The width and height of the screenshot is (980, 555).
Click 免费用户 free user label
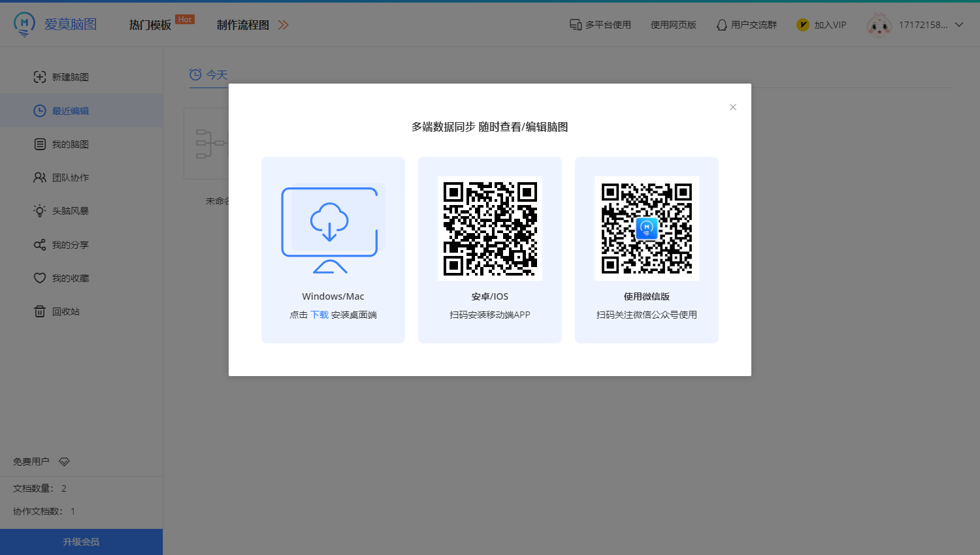31,462
